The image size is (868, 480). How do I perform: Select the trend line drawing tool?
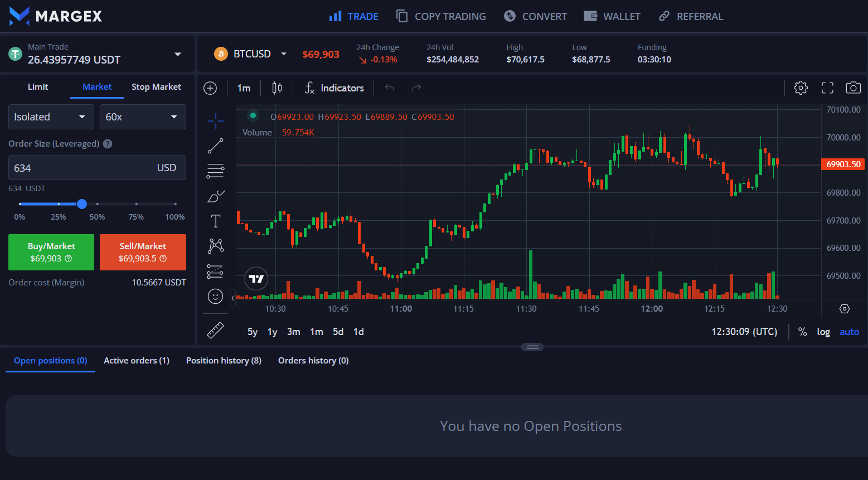215,146
